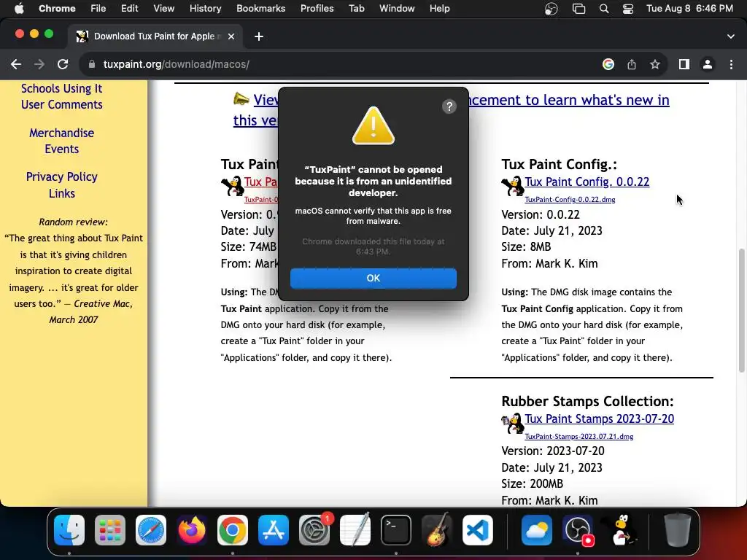Open System Settings from the Dock
This screenshot has width=747, height=560.
tap(314, 530)
